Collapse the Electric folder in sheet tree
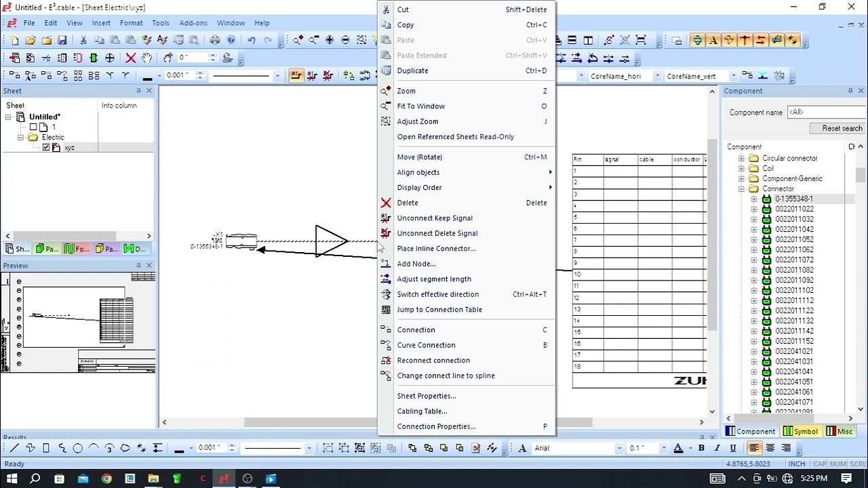 [x=21, y=137]
